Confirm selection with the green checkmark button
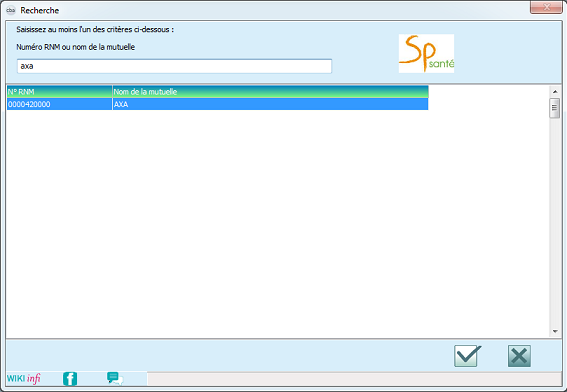Screen dimensions: 567x392 (467, 356)
